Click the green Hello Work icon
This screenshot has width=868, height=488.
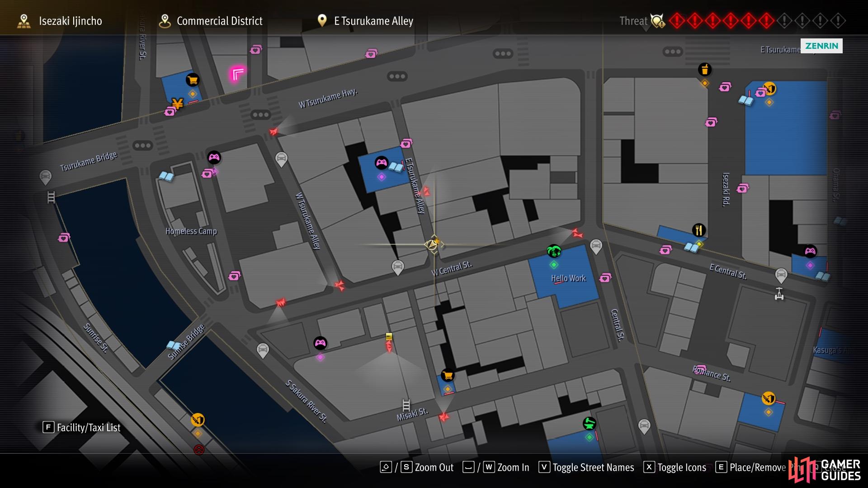coord(554,251)
